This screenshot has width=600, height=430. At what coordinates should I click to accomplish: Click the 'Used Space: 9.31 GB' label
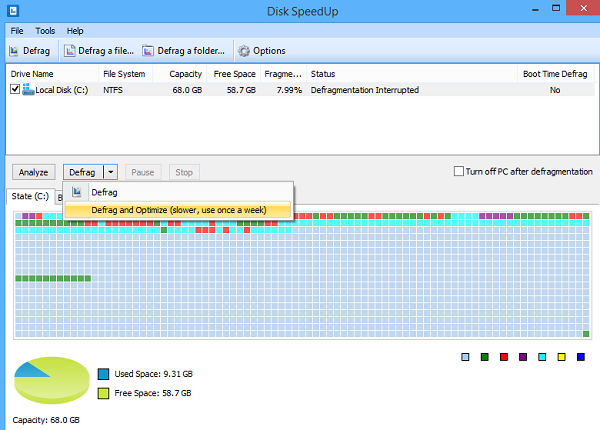coord(153,374)
